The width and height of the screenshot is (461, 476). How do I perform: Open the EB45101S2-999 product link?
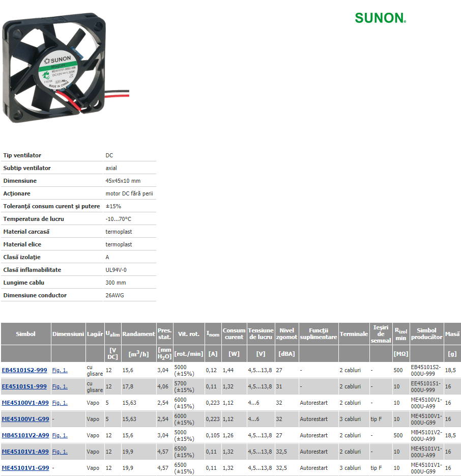(24, 370)
